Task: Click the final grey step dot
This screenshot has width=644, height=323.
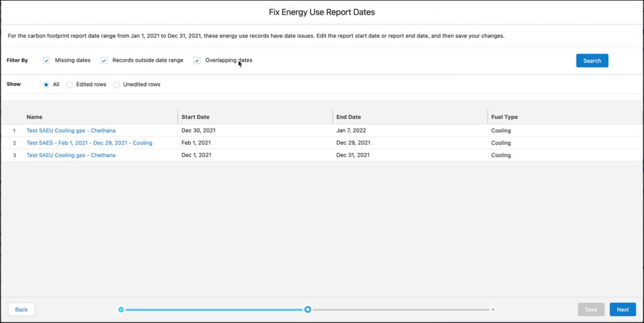Action: pyautogui.click(x=493, y=309)
